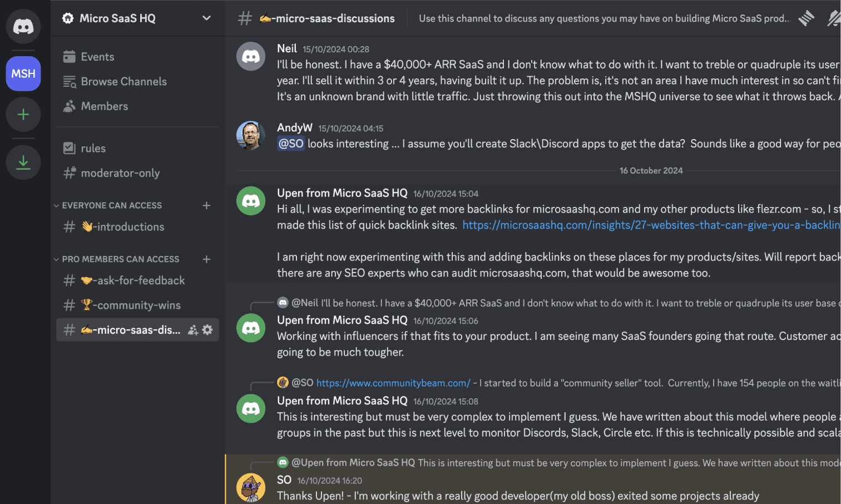841x504 pixels.
Task: Open the Threads icon in channel header
Action: (x=806, y=18)
